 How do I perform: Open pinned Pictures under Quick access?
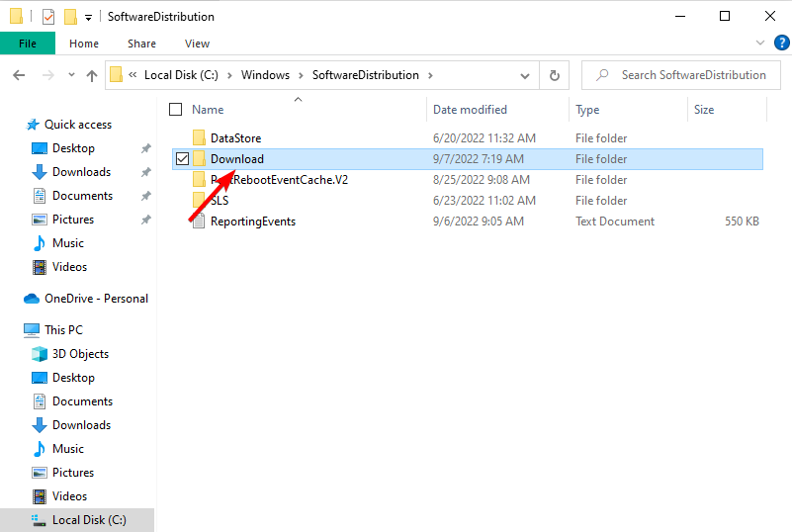tap(73, 220)
